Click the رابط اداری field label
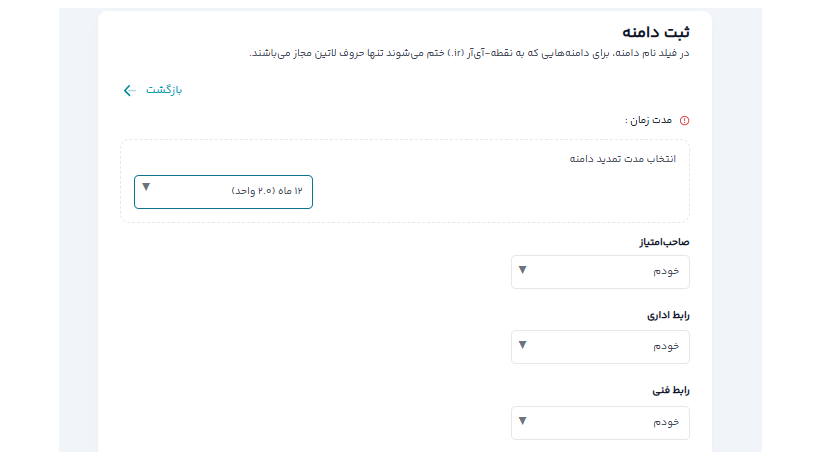This screenshot has width=820, height=460. coord(668,316)
